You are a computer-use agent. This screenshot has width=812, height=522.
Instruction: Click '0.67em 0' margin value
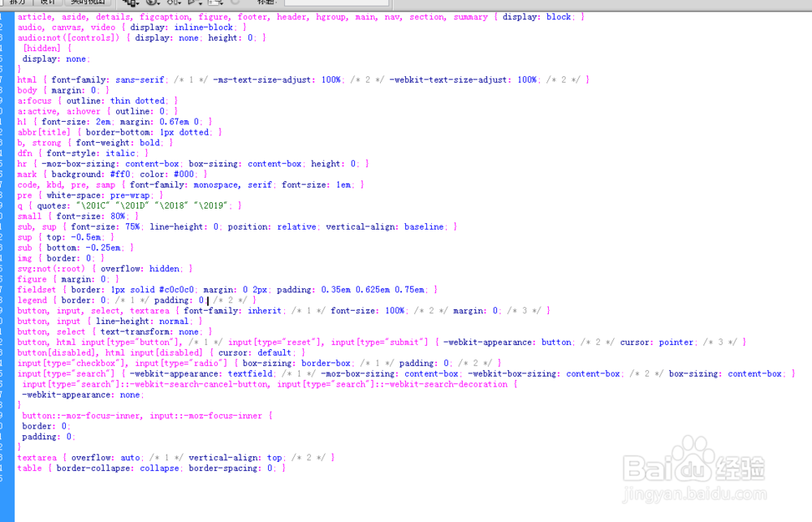pyautogui.click(x=179, y=122)
